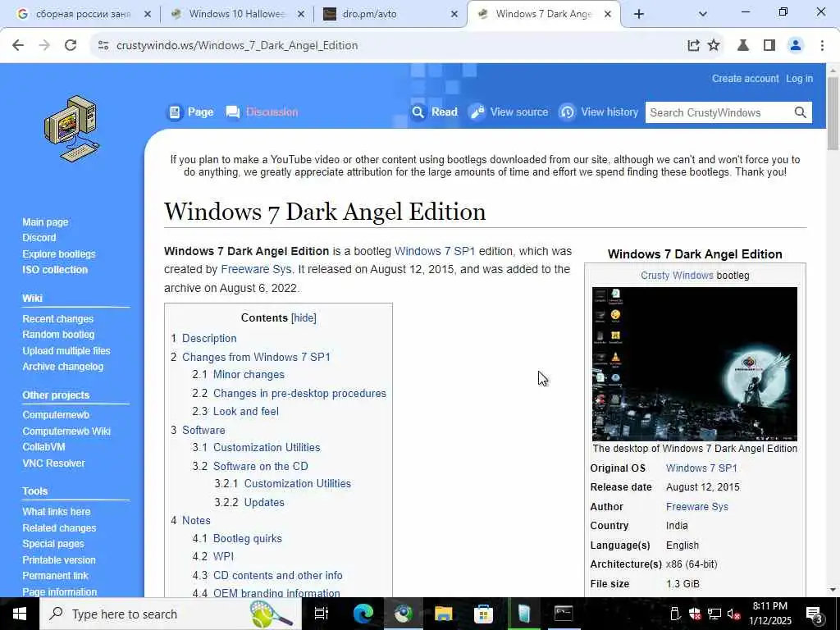Open the Chrome Labs flask icon
The height and width of the screenshot is (630, 840).
pos(743,46)
